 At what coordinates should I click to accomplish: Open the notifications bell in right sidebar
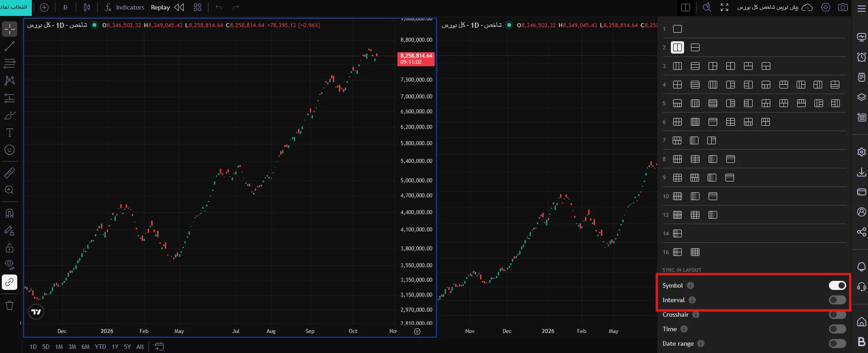tap(861, 267)
